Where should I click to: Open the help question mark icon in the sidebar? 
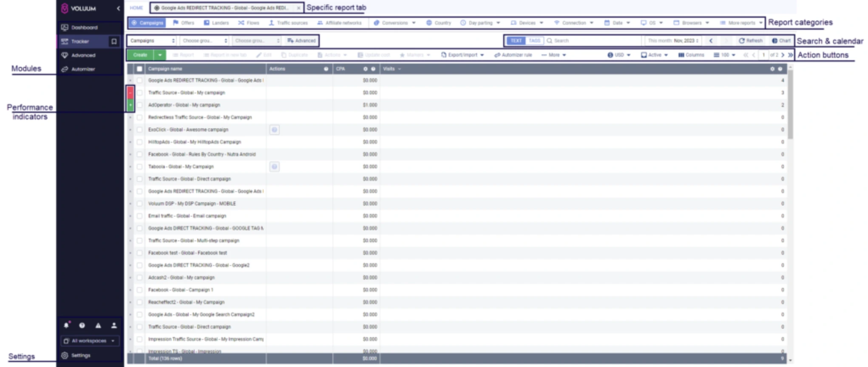[82, 326]
